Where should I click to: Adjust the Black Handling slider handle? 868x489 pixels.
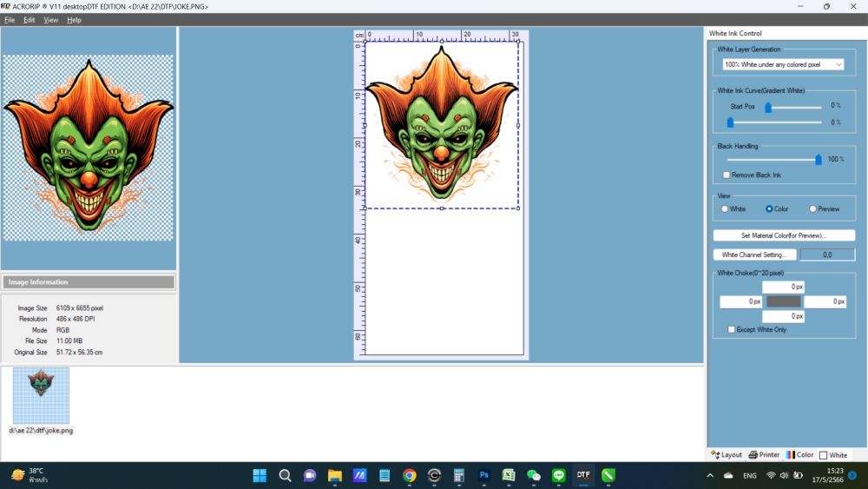pos(819,160)
